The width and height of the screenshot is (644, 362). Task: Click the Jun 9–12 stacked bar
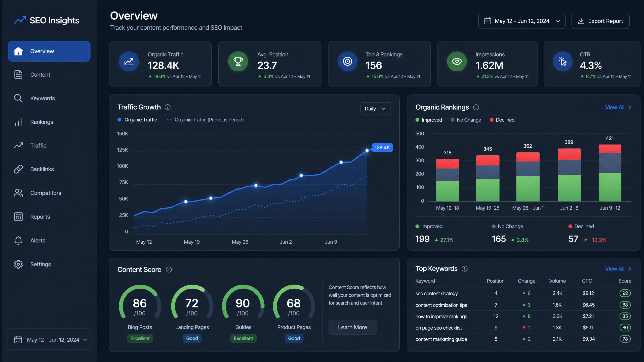coord(610,173)
